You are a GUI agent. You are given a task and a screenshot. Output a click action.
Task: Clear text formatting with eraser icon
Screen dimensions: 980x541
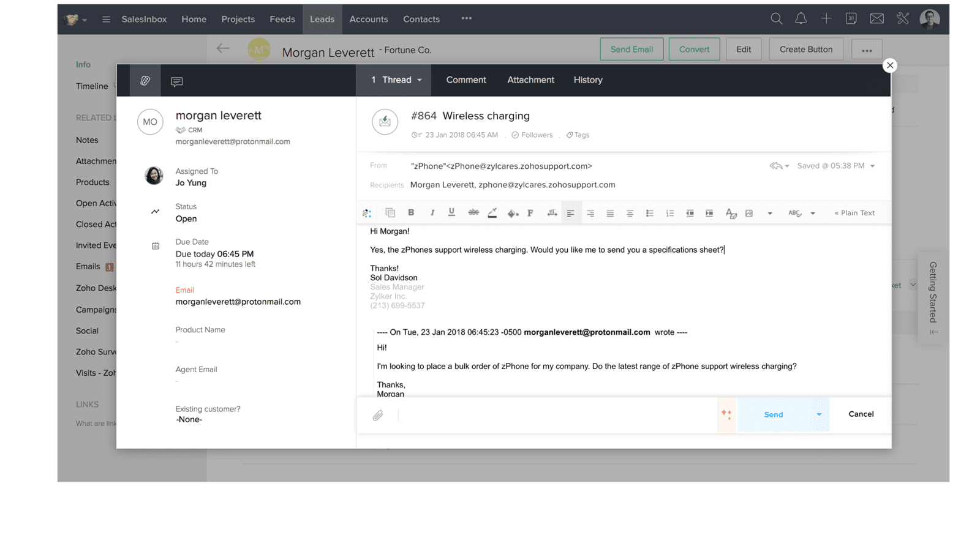tap(731, 213)
